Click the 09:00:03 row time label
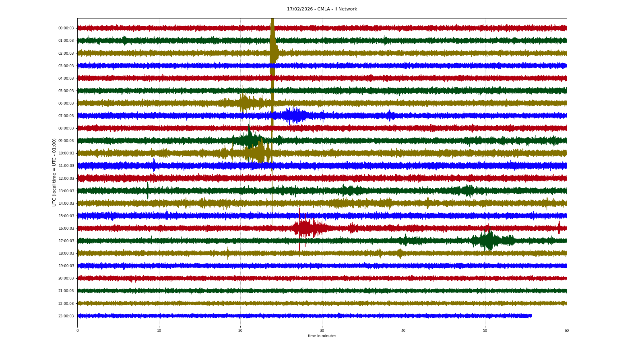Viewport: 644px width, 362px height. pyautogui.click(x=66, y=141)
